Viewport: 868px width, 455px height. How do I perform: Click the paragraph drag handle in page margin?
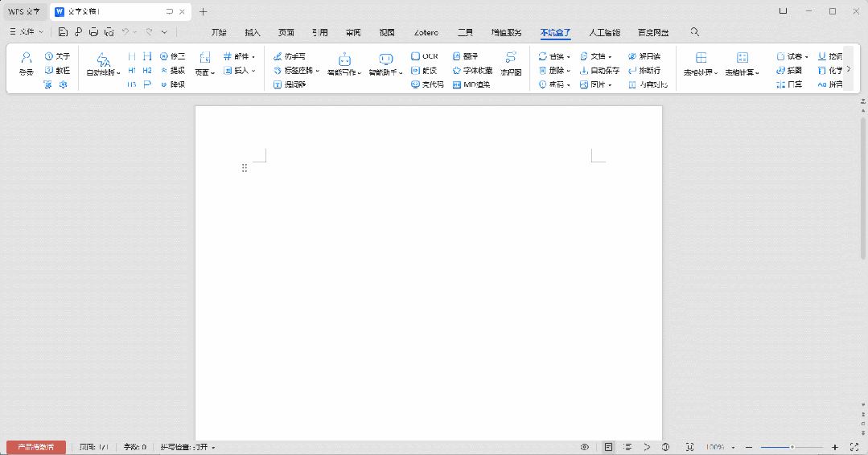coord(244,167)
